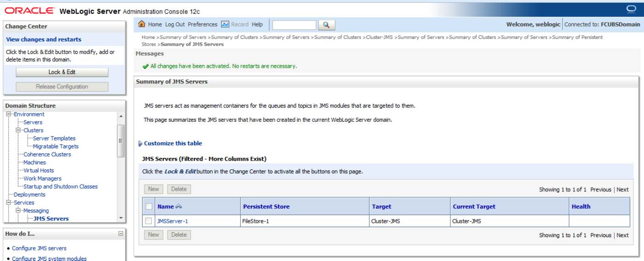Select Server Templates tree item
The image size is (644, 261).
coord(54,138)
